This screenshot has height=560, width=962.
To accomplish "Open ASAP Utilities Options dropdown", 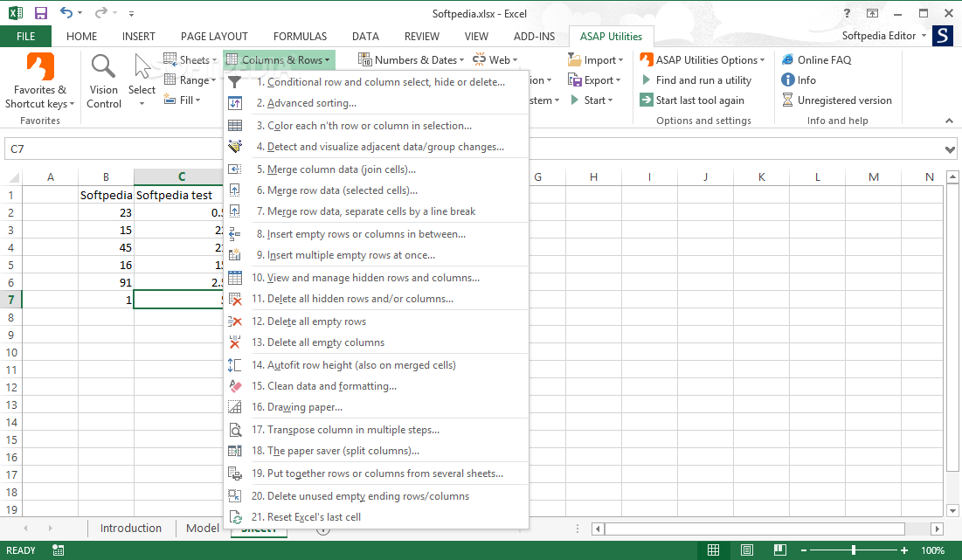I will pos(702,59).
